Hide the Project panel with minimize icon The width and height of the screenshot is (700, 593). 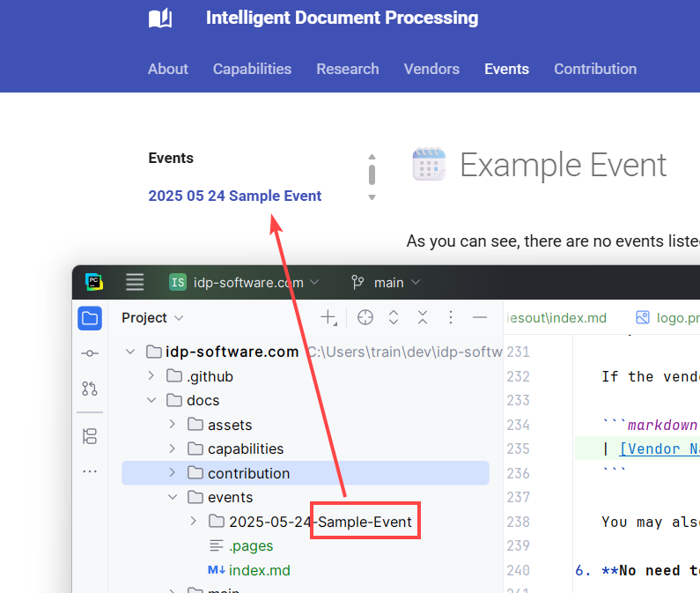pyautogui.click(x=480, y=318)
